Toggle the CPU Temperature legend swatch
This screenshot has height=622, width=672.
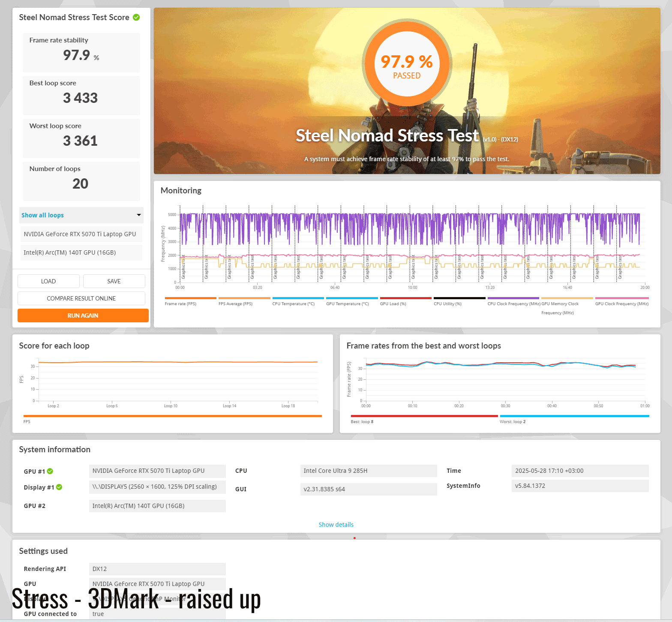(x=298, y=298)
